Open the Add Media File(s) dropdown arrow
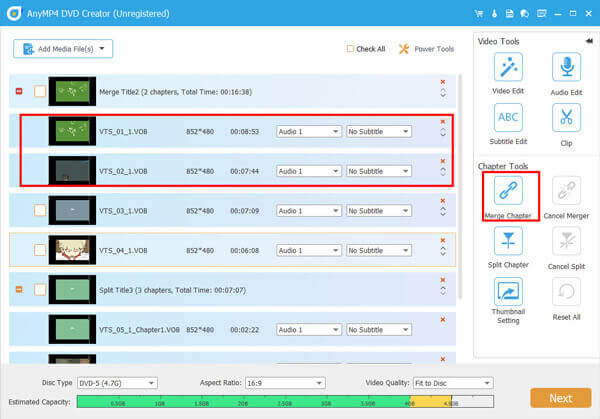Viewport: 600px width, 419px height. tap(102, 49)
